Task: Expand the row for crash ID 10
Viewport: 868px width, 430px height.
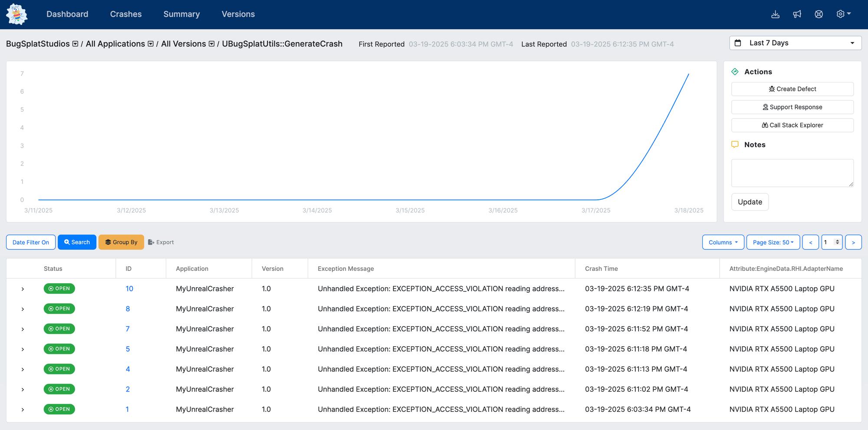Action: pos(23,289)
